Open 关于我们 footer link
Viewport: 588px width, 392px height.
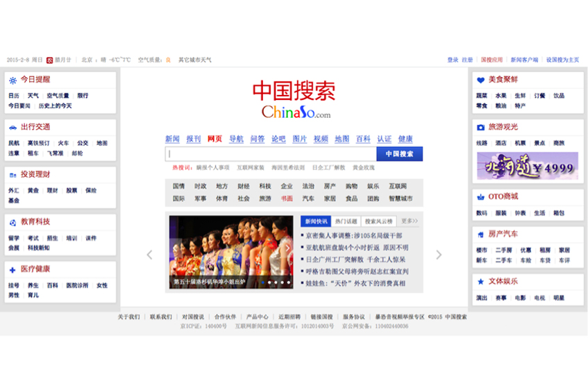pyautogui.click(x=129, y=317)
